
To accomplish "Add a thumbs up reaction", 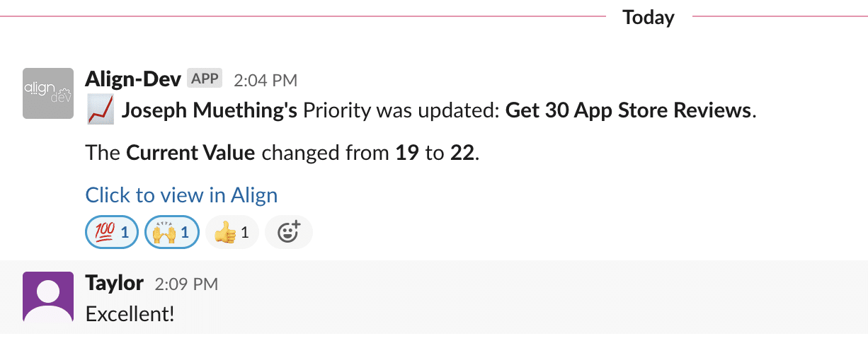I will pyautogui.click(x=232, y=232).
